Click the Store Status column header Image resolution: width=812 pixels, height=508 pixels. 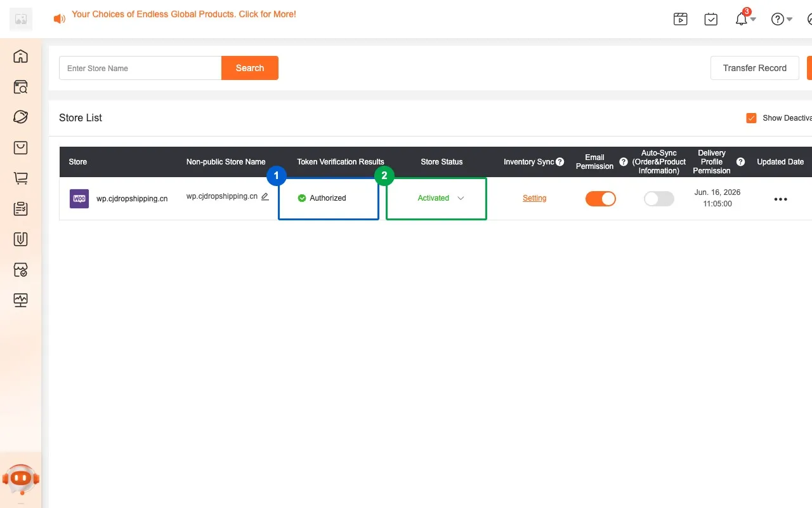coord(442,162)
